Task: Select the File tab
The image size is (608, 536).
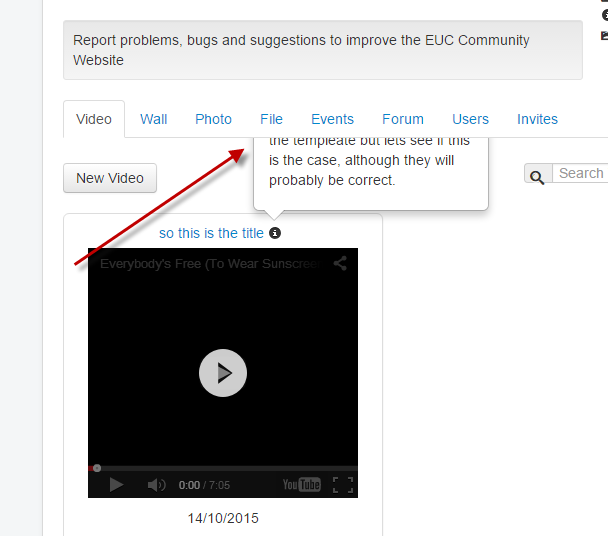Action: [271, 119]
